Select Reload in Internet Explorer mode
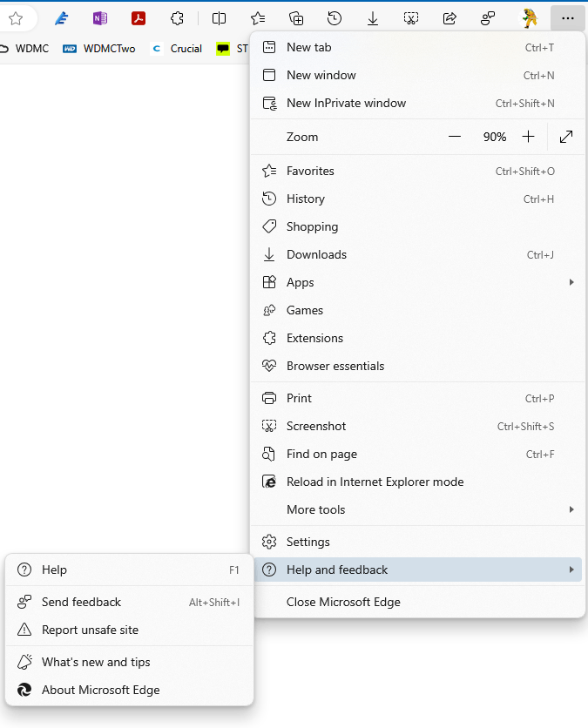The image size is (588, 728). point(418,482)
